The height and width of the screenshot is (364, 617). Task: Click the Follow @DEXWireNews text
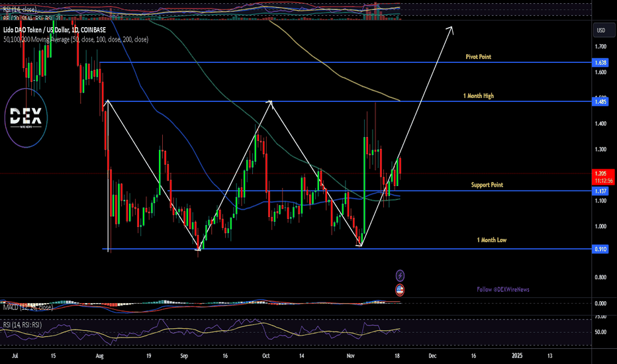(503, 289)
